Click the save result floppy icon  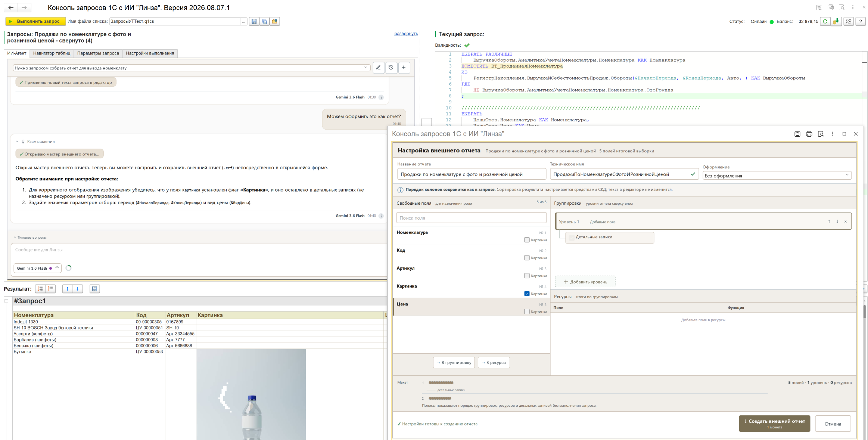click(x=94, y=289)
